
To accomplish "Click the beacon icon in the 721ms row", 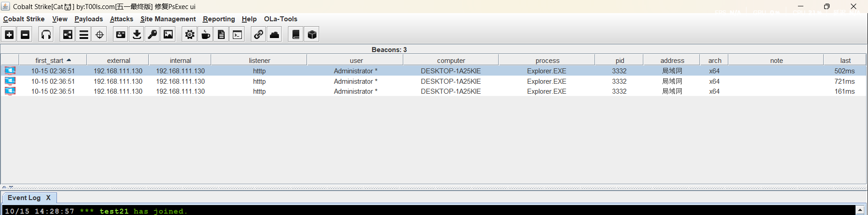I will point(10,81).
